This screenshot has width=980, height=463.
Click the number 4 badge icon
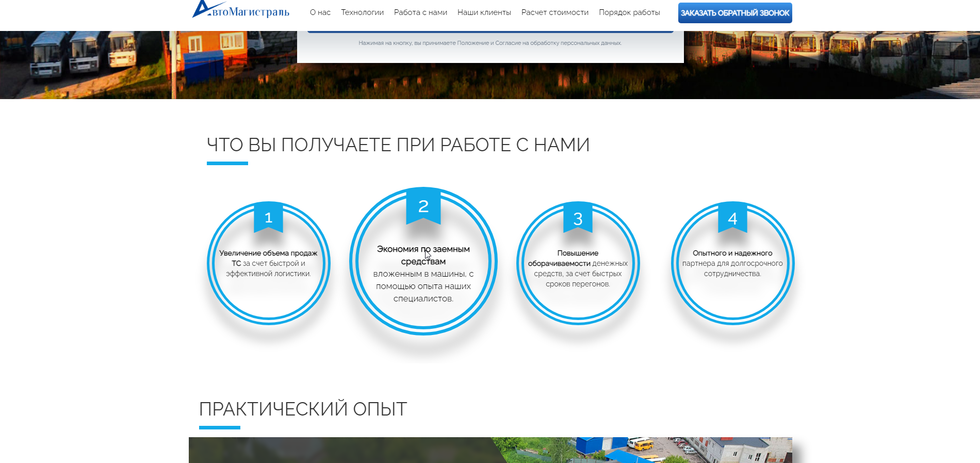coord(732,218)
